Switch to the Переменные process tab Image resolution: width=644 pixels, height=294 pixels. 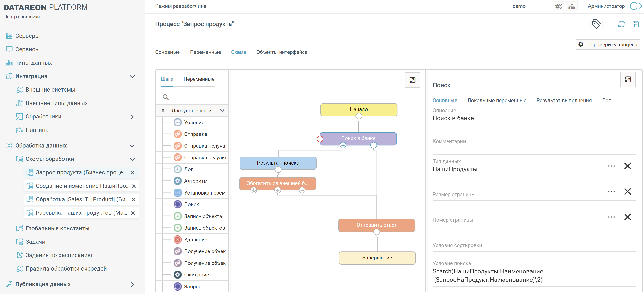click(205, 52)
